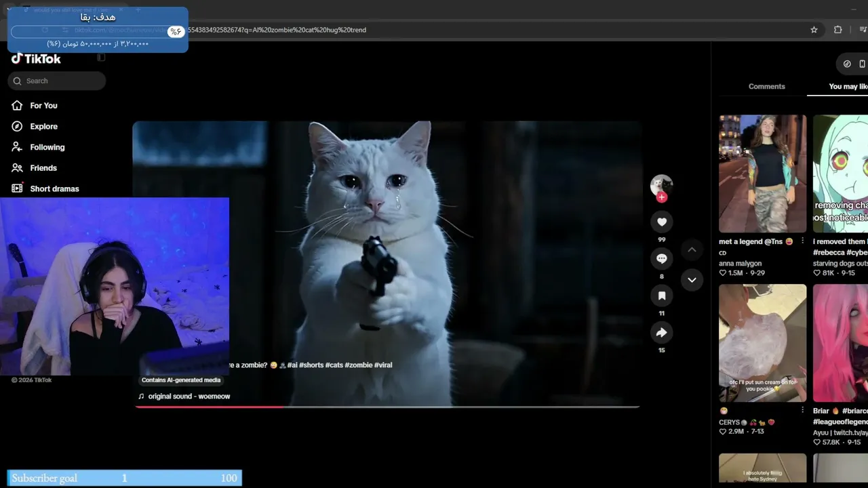Click the TikTok logo
The width and height of the screenshot is (868, 488).
click(x=36, y=59)
